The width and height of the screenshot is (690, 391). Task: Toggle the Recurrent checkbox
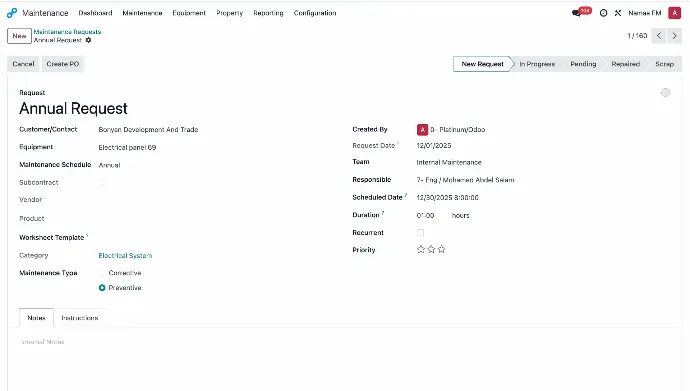(x=420, y=233)
